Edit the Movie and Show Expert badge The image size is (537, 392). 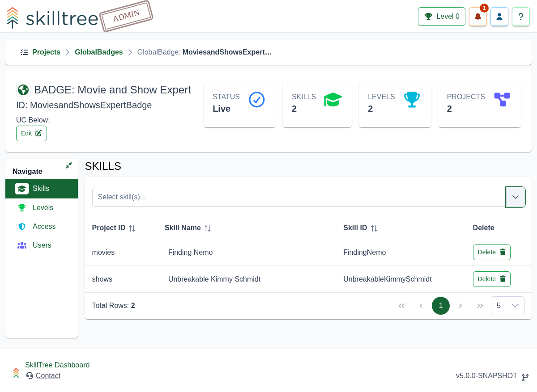pyautogui.click(x=31, y=133)
